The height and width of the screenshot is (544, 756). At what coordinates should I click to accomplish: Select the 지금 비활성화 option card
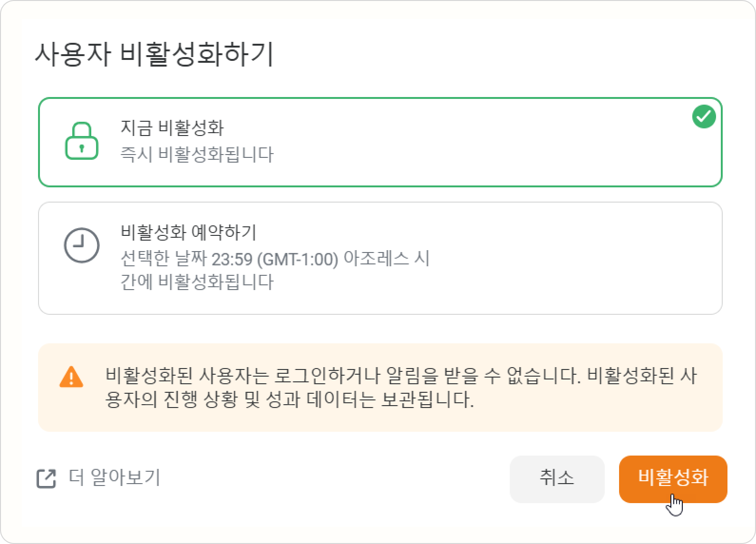click(x=380, y=142)
